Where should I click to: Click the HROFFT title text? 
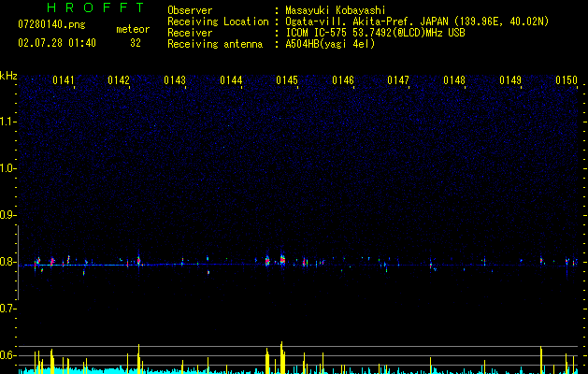[x=95, y=7]
